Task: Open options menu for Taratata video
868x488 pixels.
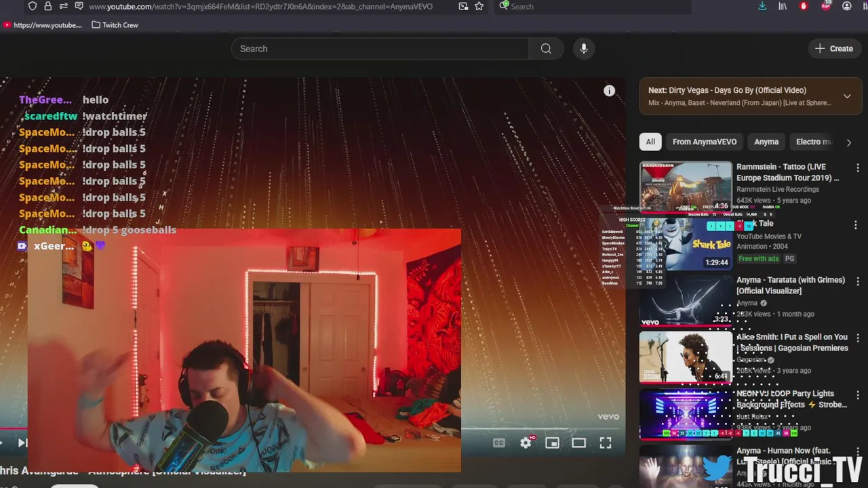Action: [x=857, y=281]
